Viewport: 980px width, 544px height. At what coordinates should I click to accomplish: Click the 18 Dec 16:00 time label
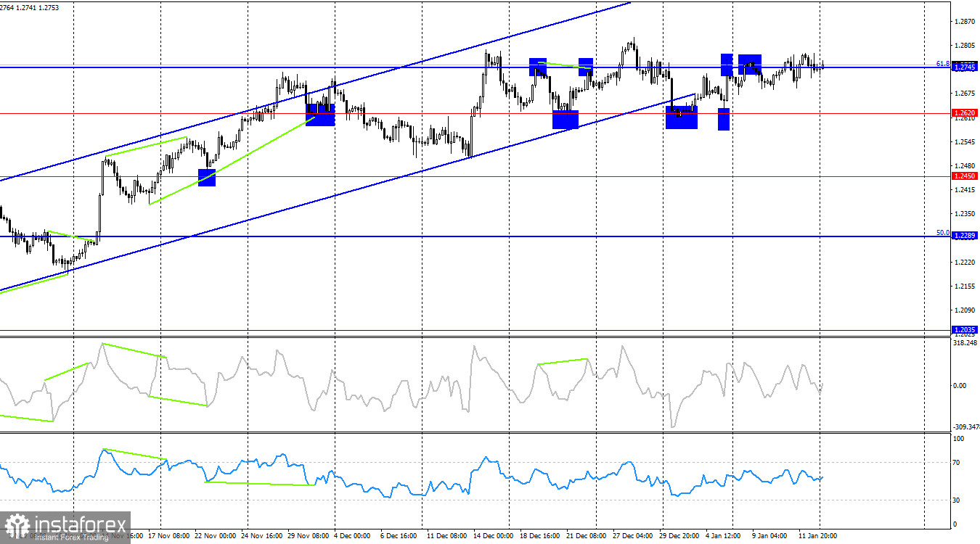coord(542,536)
